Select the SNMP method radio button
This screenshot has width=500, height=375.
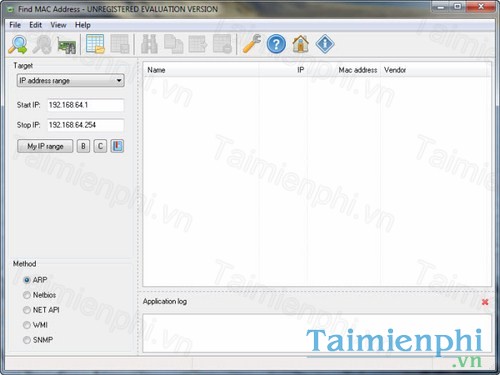coord(27,340)
